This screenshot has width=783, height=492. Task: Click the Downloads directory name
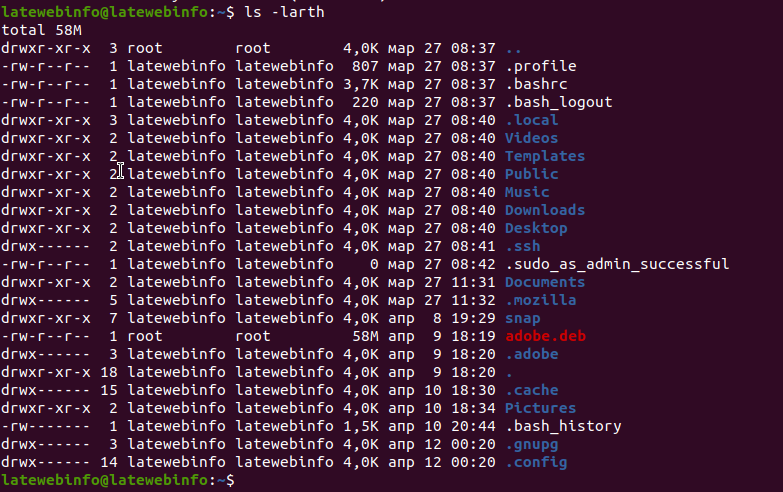[x=545, y=210]
